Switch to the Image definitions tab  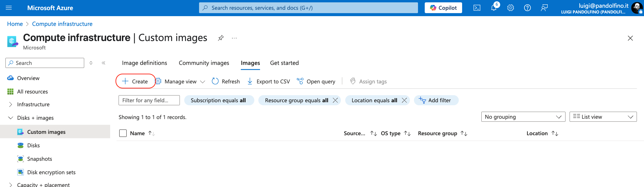(x=144, y=63)
